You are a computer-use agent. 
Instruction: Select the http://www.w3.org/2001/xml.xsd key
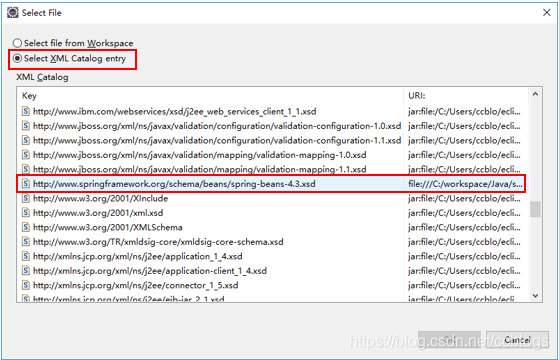(x=98, y=213)
